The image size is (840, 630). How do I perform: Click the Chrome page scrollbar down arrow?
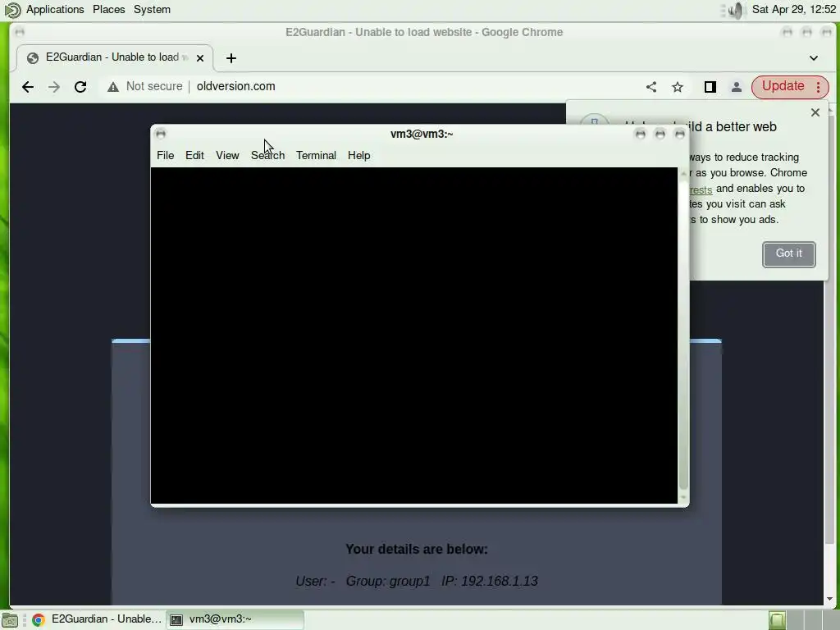point(829,600)
